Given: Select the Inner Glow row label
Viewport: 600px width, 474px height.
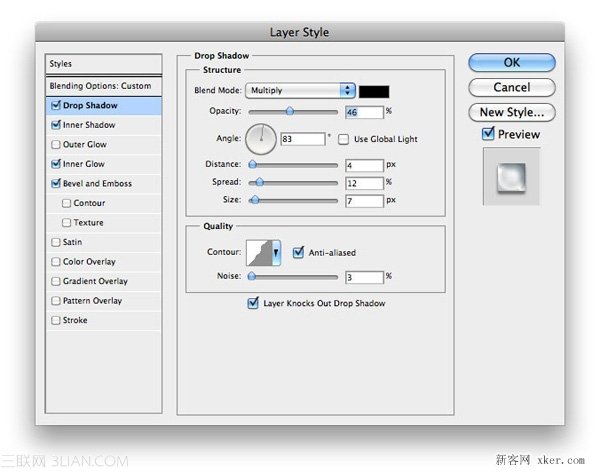Looking at the screenshot, I should [83, 164].
